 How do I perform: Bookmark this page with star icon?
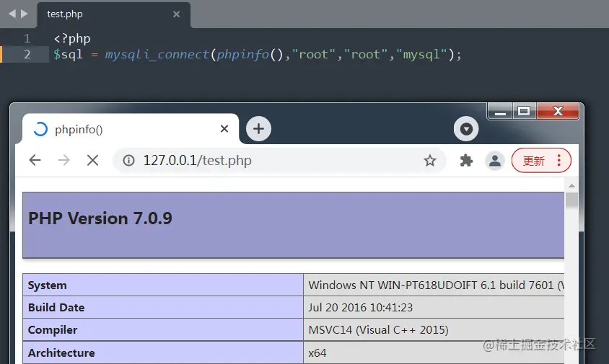pyautogui.click(x=430, y=160)
